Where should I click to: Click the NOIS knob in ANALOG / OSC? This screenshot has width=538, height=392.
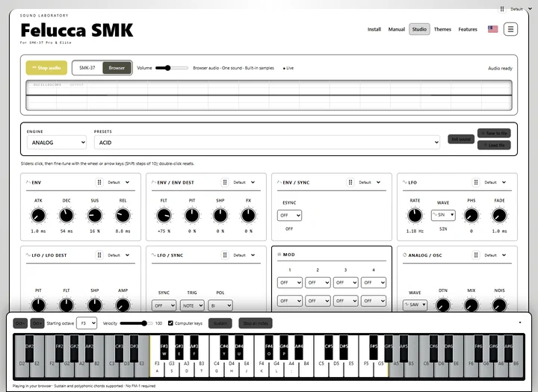pos(500,305)
